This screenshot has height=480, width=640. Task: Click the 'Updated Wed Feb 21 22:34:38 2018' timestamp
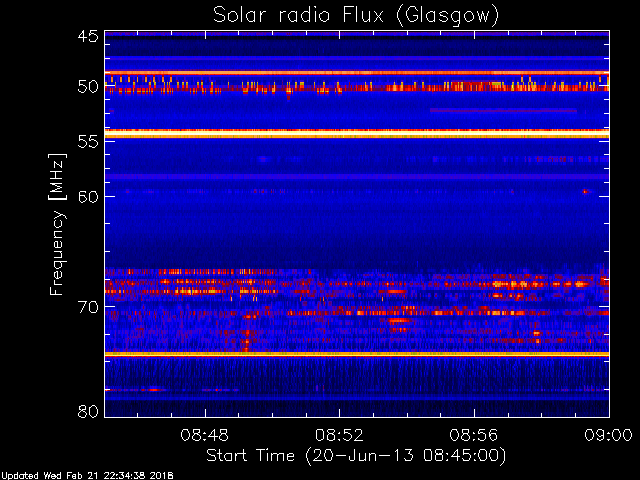87,476
